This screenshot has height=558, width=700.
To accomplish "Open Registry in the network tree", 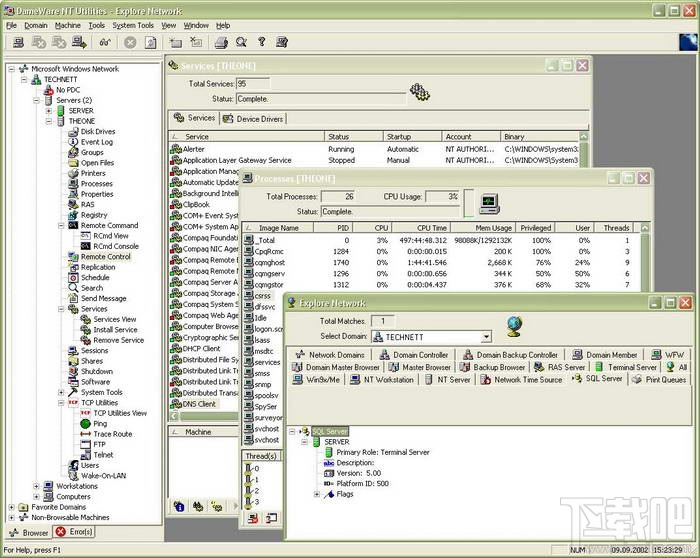I will coord(94,215).
